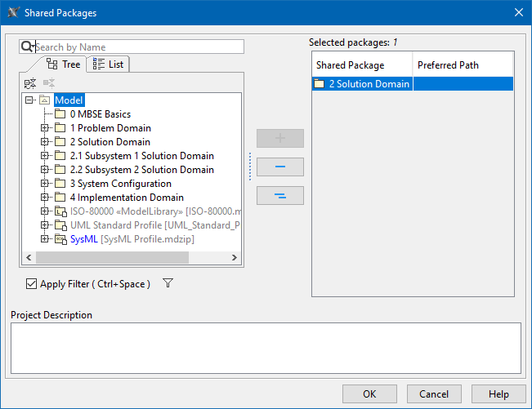Click the filter funnel icon
The height and width of the screenshot is (409, 532).
pos(168,283)
